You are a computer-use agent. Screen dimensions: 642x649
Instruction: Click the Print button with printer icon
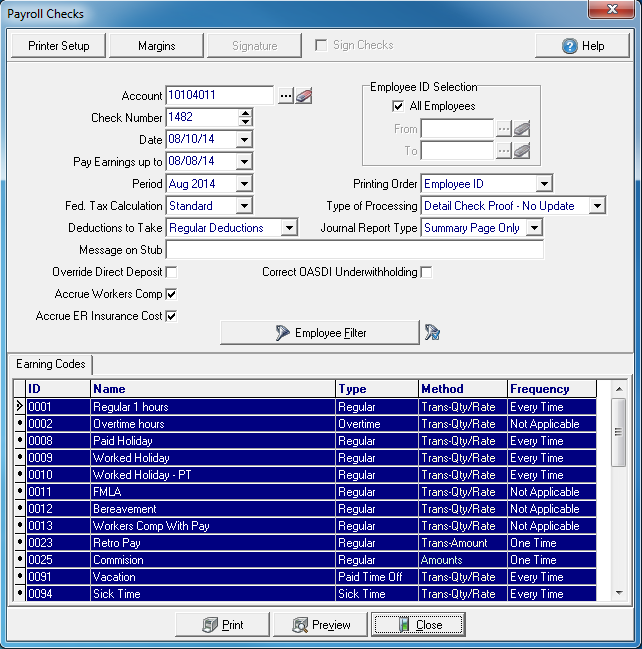(222, 625)
